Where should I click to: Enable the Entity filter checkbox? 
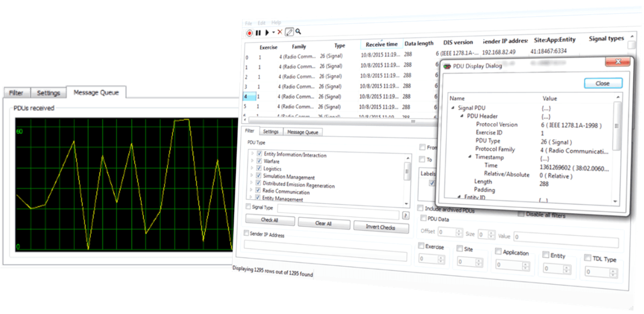[546, 255]
